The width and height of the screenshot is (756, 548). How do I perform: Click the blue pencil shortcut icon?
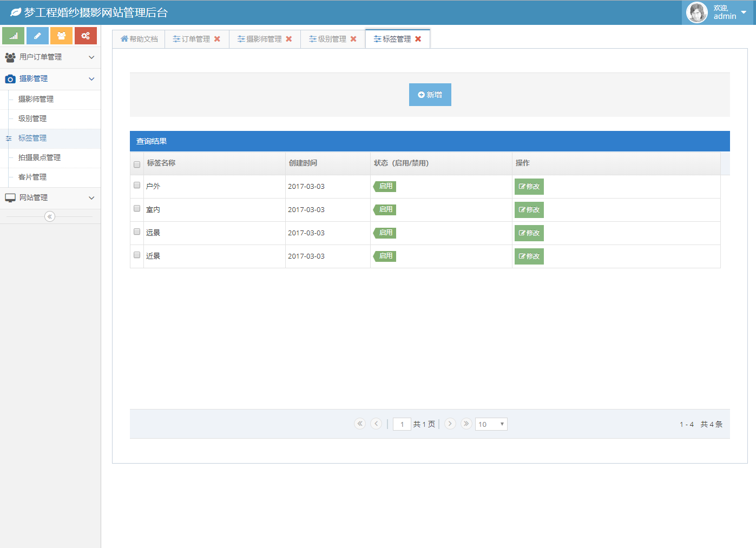click(x=37, y=36)
